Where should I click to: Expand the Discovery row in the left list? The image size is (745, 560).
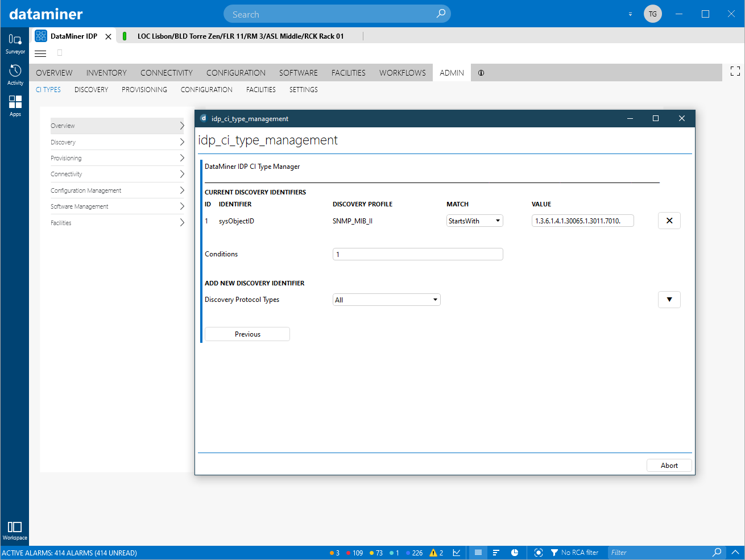point(117,142)
